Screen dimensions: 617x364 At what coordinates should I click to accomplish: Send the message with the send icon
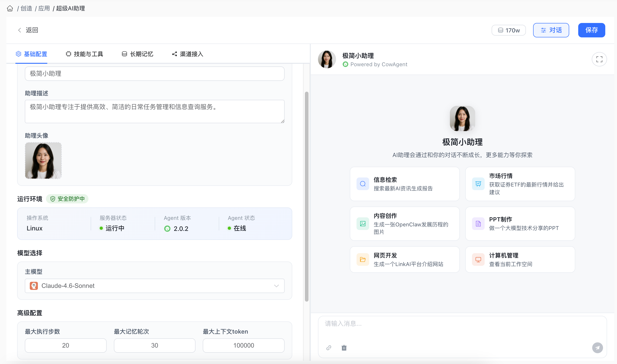coord(598,348)
